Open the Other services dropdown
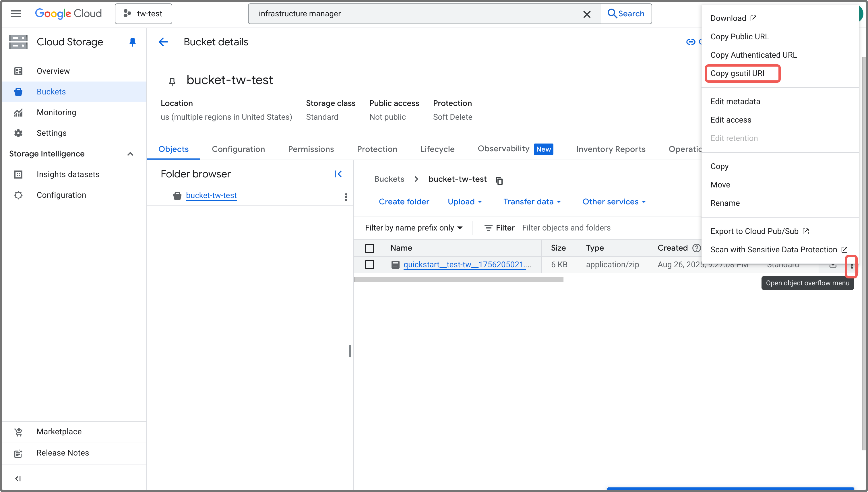 (614, 202)
